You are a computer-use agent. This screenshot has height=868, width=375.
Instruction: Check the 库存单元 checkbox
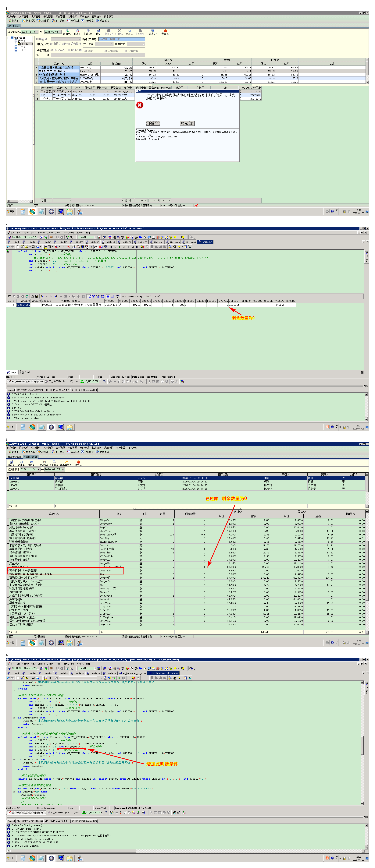pos(37,39)
